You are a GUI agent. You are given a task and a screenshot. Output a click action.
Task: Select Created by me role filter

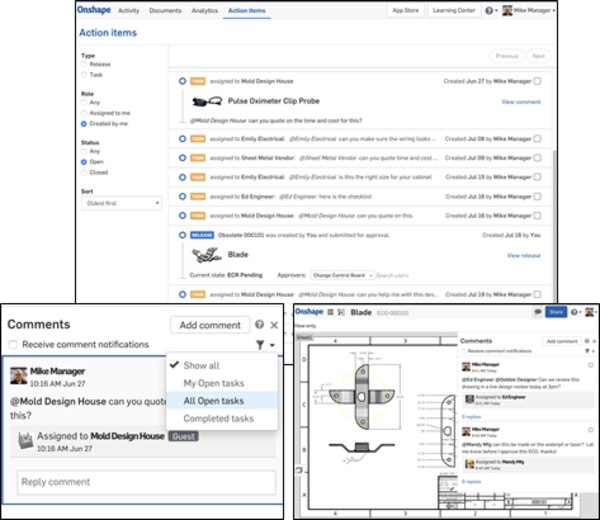84,124
